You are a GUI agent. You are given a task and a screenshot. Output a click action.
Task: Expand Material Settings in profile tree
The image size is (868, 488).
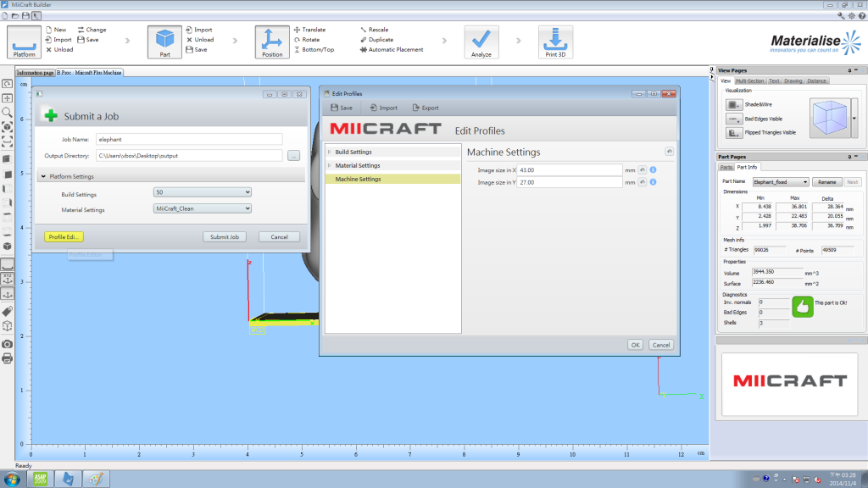coord(330,165)
